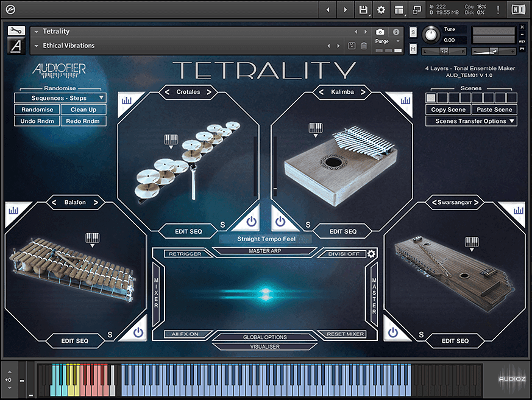Open the Crotales layer mixer bars icon
This screenshot has width=532, height=400.
[127, 100]
